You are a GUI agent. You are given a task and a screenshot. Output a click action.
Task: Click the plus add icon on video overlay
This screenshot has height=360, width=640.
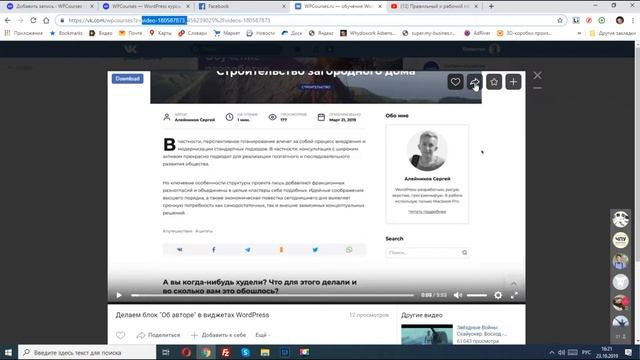pyautogui.click(x=513, y=82)
